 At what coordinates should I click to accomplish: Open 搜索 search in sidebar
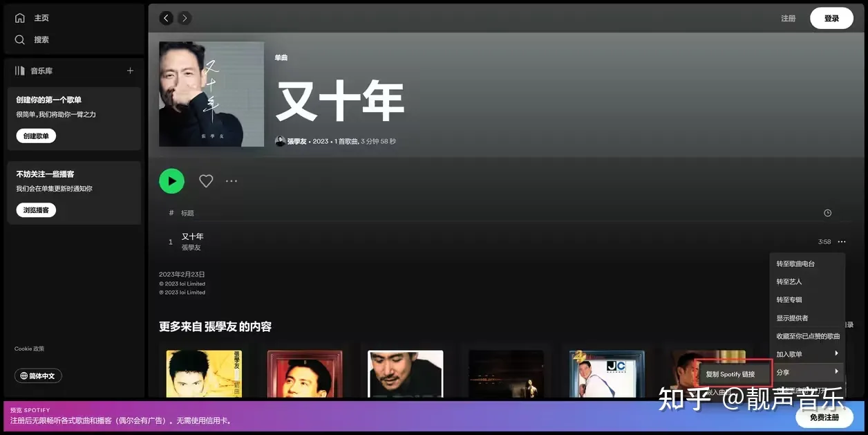pos(32,40)
